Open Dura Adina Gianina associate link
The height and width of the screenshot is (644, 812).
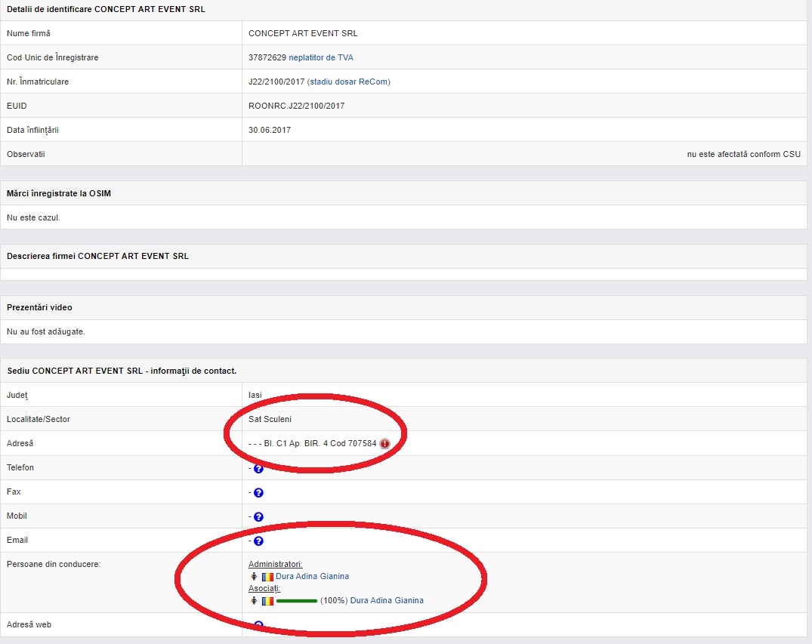(387, 600)
